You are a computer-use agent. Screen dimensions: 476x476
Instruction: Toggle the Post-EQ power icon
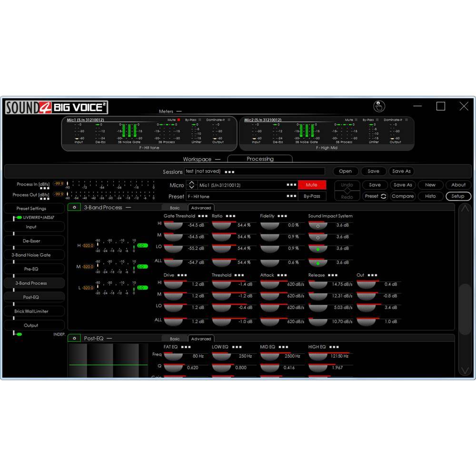(x=74, y=338)
